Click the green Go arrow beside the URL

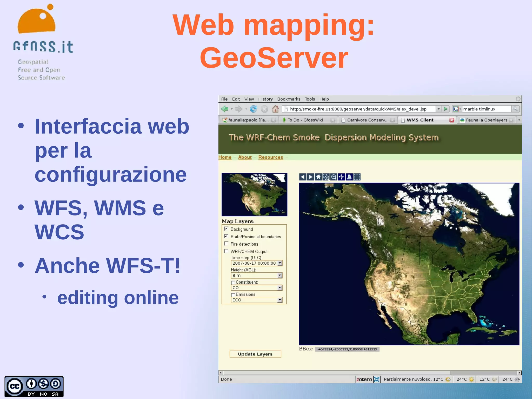(x=446, y=109)
